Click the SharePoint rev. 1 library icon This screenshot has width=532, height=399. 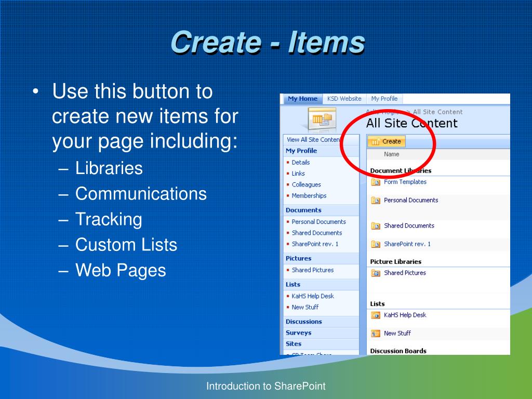coord(375,244)
